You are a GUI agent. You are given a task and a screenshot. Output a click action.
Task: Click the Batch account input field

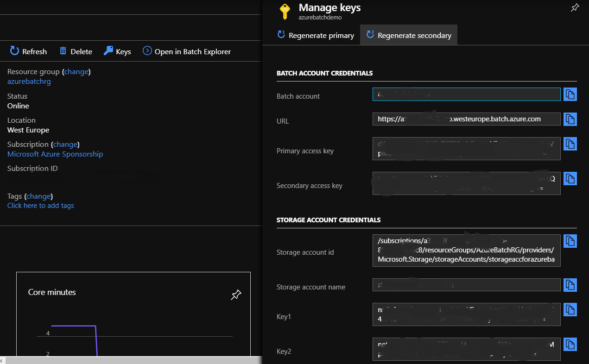467,94
